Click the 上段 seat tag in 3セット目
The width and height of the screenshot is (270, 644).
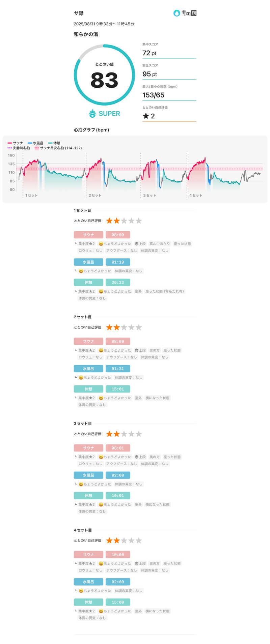(x=140, y=457)
